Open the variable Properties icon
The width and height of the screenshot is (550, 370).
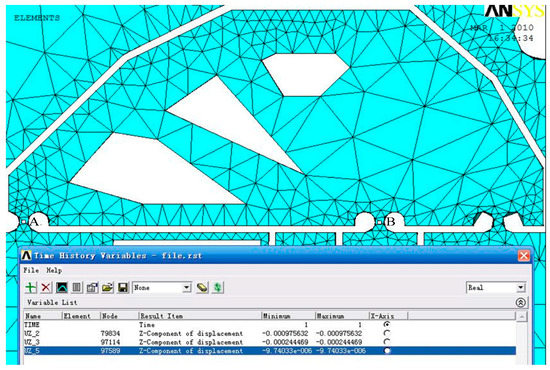(92, 288)
